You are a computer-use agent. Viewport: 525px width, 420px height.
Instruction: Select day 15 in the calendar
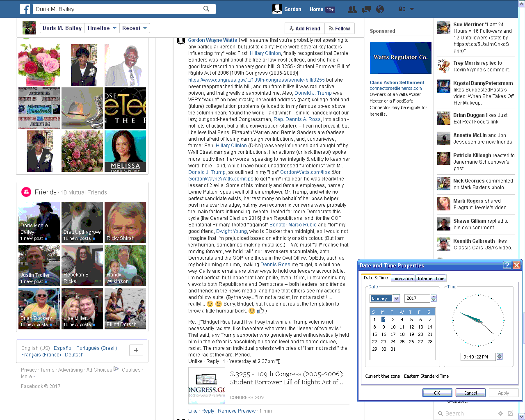tap(374, 334)
